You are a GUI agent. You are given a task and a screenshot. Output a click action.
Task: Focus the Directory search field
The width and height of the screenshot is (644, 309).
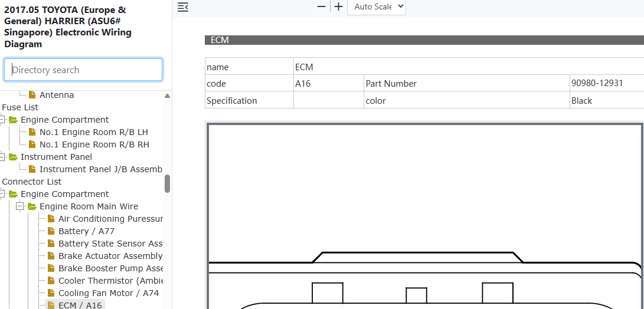click(x=83, y=70)
